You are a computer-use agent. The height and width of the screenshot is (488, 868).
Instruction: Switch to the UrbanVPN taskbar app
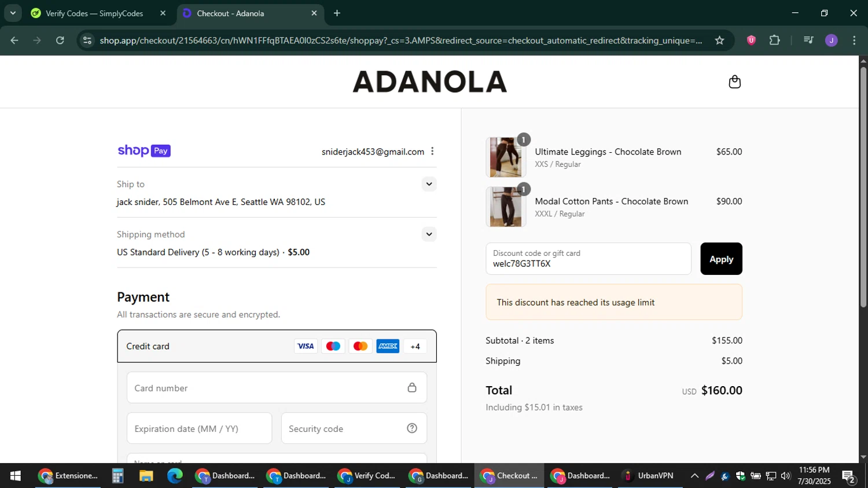point(649,476)
